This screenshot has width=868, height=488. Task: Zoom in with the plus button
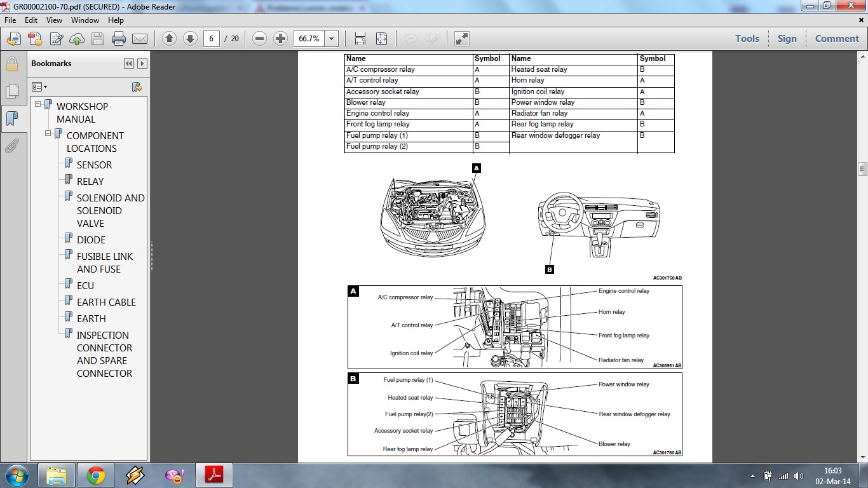click(280, 39)
